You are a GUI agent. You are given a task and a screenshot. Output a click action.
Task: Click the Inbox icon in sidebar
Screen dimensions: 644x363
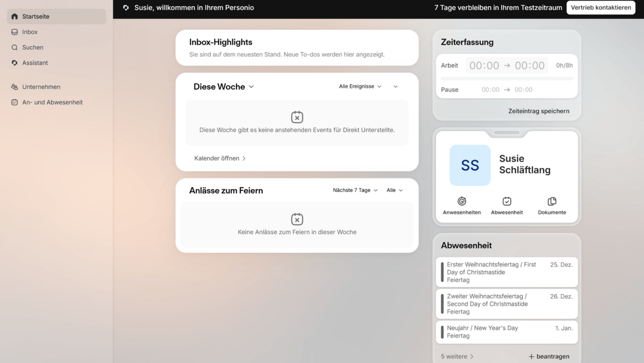(15, 32)
